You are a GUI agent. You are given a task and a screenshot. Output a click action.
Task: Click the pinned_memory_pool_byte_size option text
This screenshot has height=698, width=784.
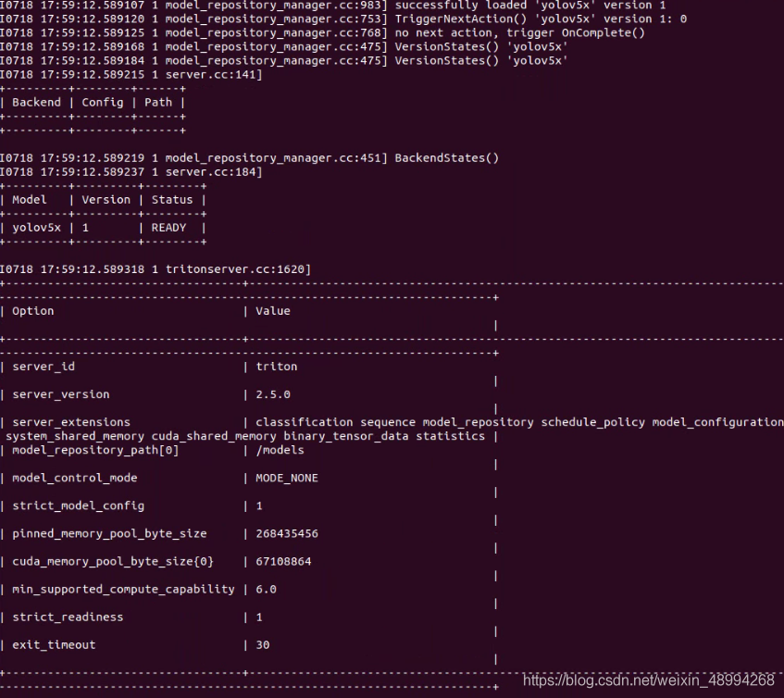pyautogui.click(x=109, y=533)
